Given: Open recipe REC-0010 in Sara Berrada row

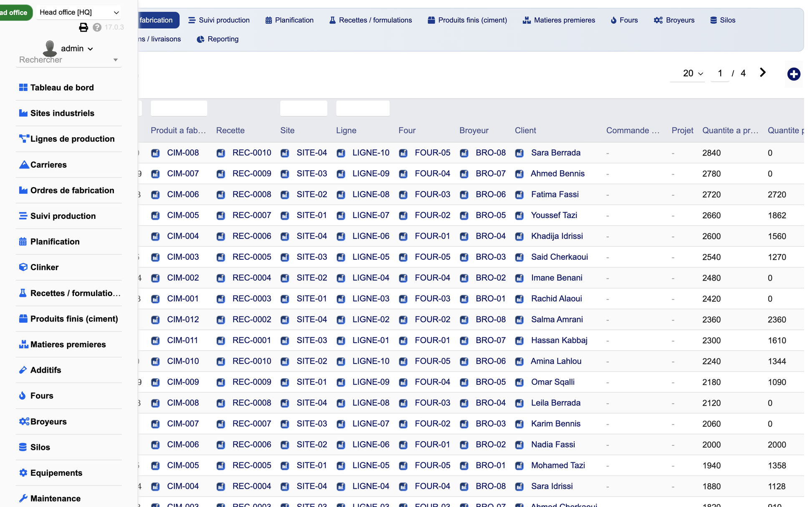Looking at the screenshot, I should (252, 153).
